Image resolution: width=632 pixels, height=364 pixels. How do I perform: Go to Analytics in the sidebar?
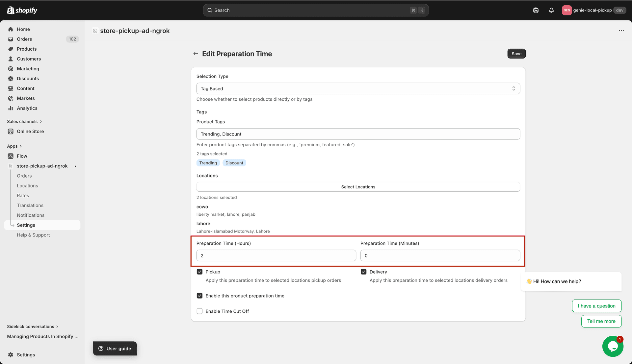coord(27,108)
